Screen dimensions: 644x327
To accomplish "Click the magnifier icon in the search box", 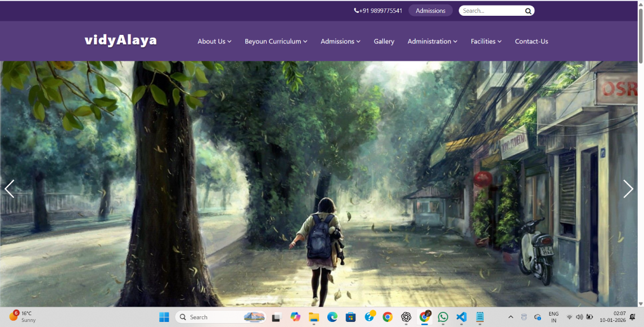I will point(528,11).
